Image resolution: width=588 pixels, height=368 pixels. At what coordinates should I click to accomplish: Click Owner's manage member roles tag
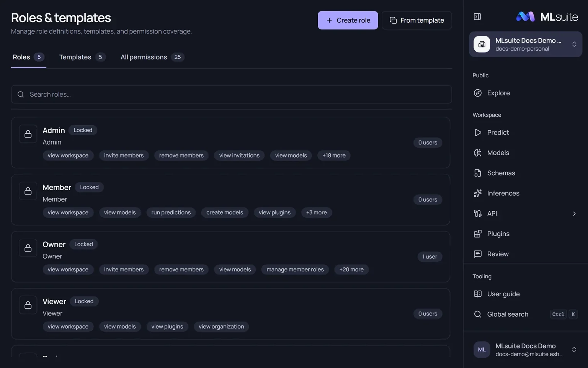pos(295,269)
